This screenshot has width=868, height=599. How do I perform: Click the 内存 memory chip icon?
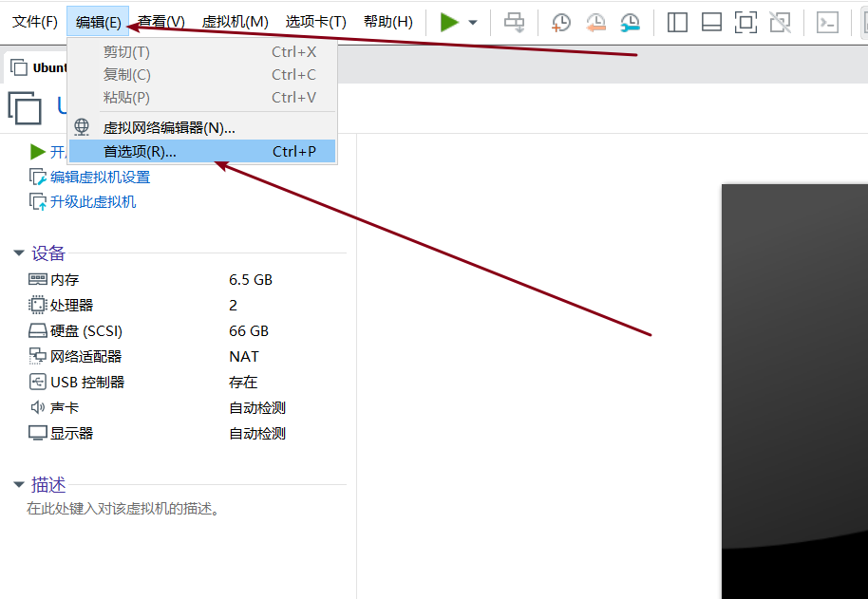pyautogui.click(x=38, y=279)
